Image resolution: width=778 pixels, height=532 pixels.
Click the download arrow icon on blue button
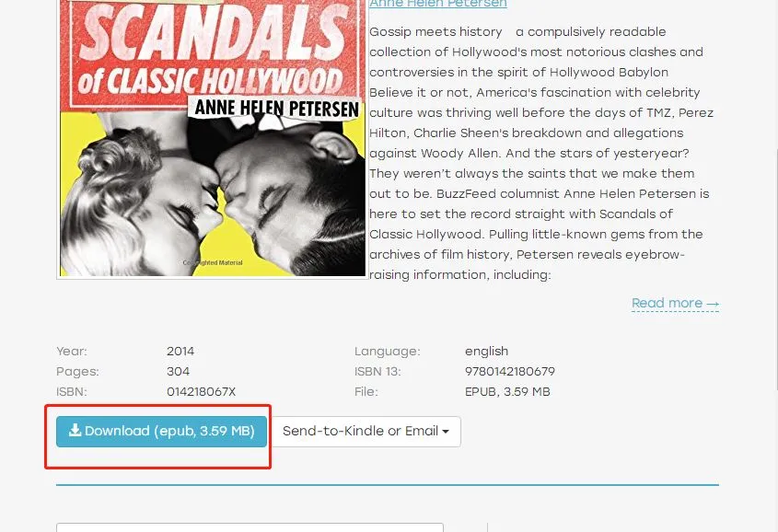75,430
